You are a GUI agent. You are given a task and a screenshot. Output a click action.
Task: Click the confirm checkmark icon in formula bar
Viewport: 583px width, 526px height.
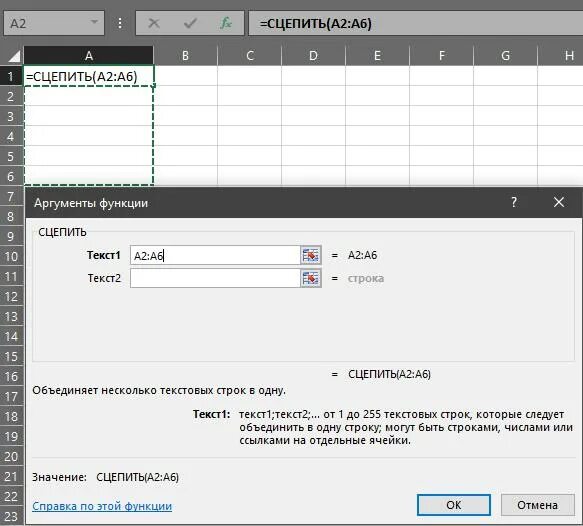click(x=190, y=23)
